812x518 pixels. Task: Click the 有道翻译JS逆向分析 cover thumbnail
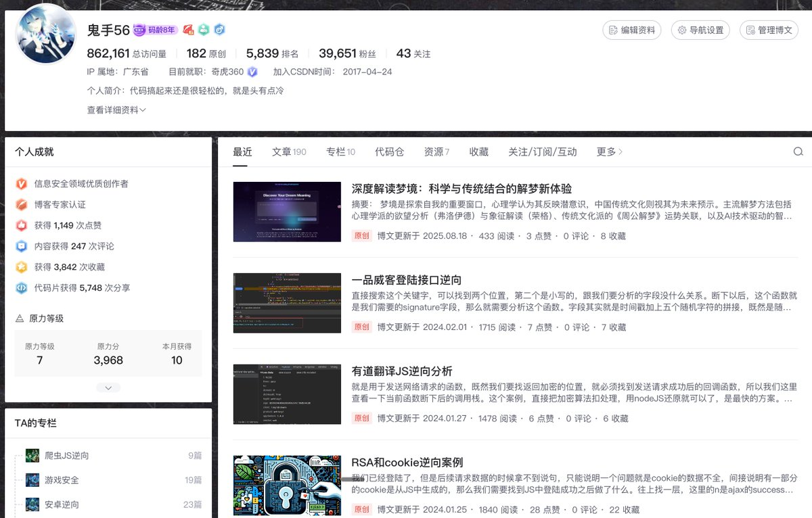pyautogui.click(x=287, y=394)
